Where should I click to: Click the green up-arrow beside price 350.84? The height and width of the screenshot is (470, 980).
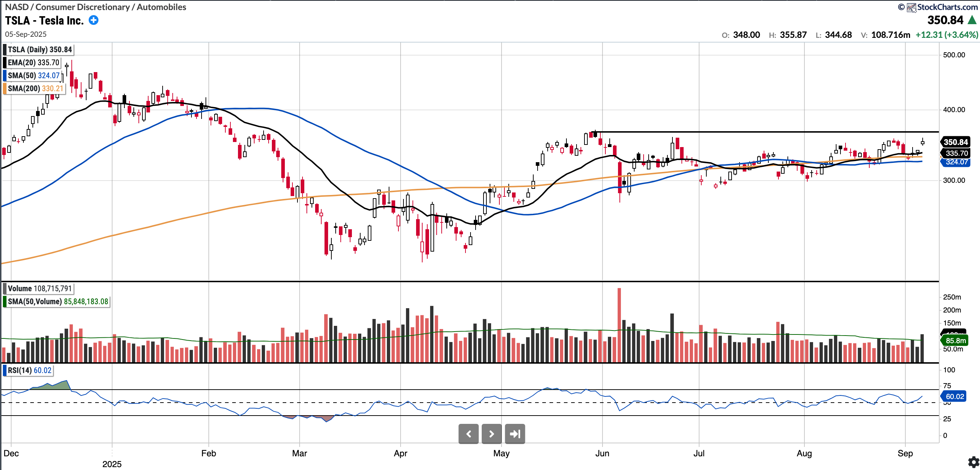pos(972,20)
